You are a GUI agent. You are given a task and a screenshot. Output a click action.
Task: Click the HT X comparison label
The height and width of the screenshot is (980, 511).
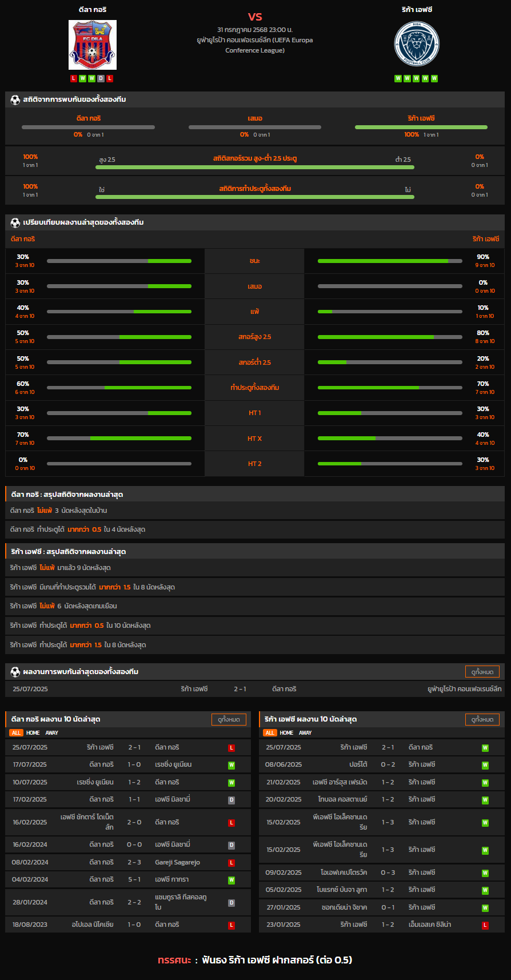pos(254,439)
